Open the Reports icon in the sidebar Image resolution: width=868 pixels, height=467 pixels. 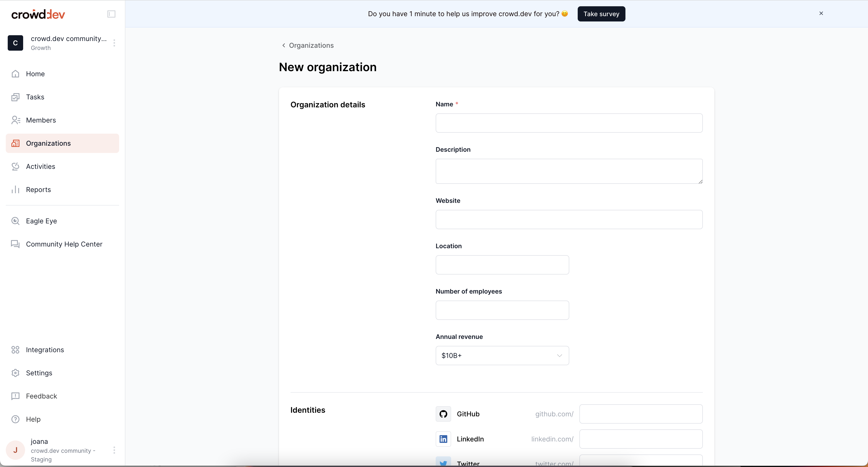(x=15, y=190)
